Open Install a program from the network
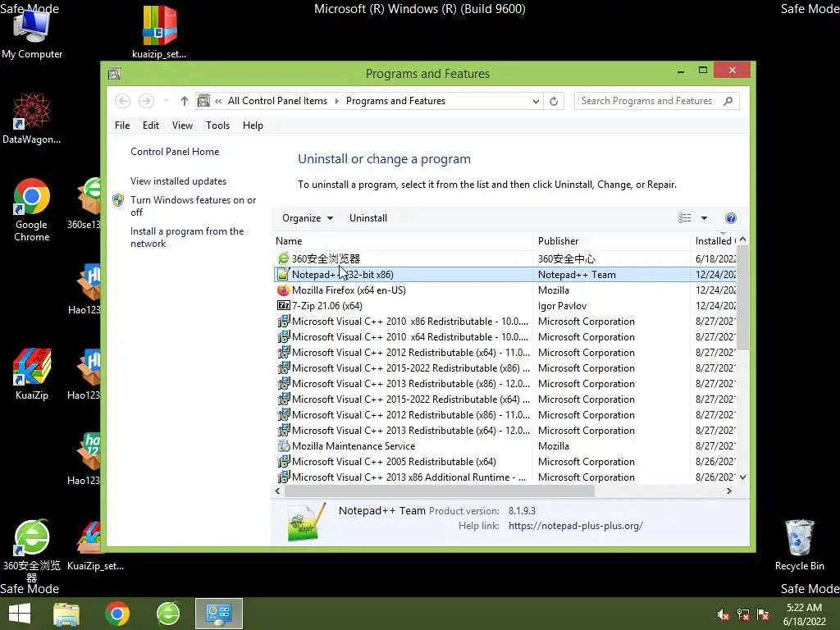The image size is (840, 630). pos(187,237)
